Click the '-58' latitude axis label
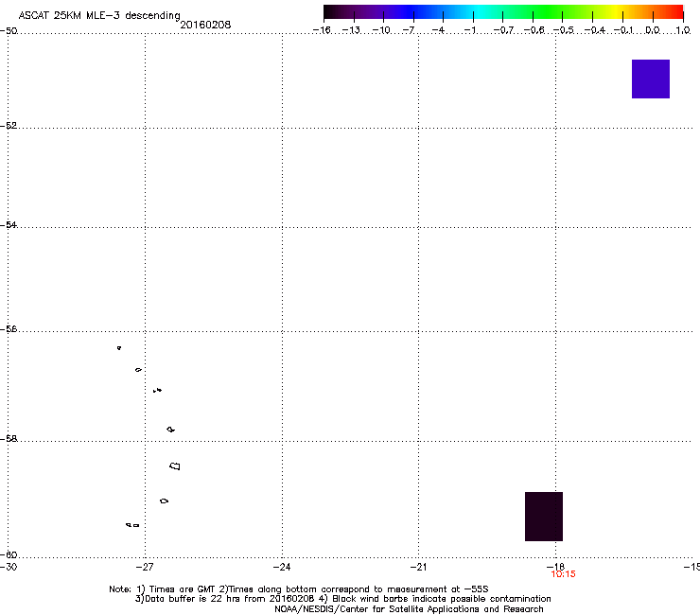 pos(9,439)
